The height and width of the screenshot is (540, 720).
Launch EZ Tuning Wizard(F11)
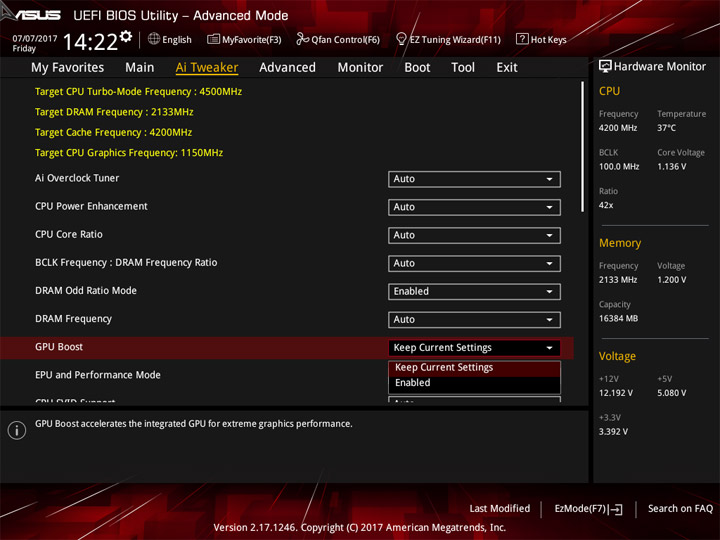(448, 39)
